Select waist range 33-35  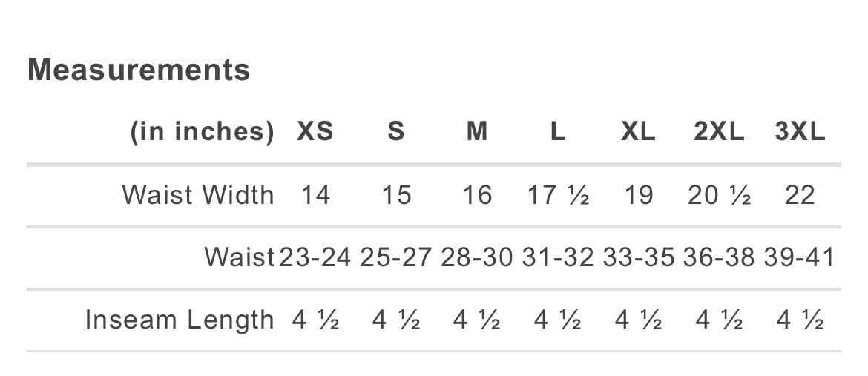point(638,257)
